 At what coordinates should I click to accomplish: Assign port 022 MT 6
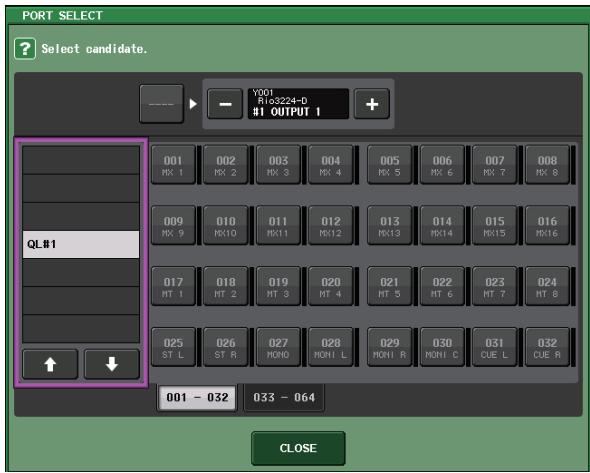[442, 286]
